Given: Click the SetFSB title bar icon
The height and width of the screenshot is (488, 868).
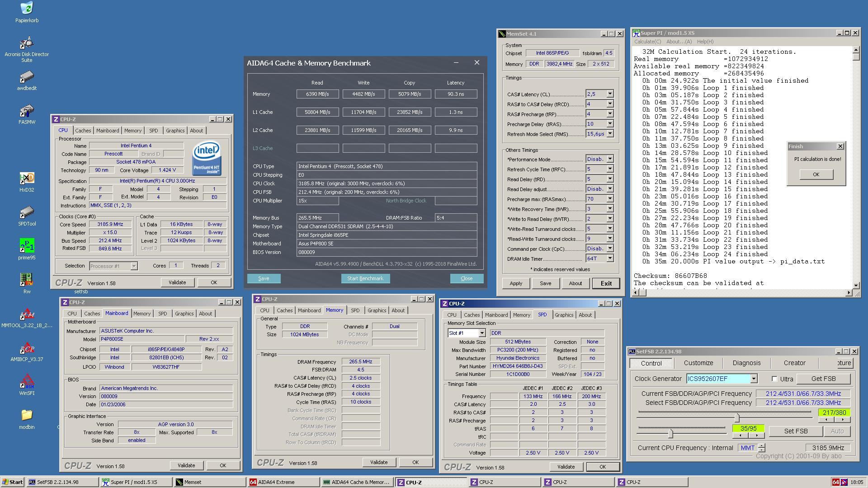Looking at the screenshot, I should [632, 352].
